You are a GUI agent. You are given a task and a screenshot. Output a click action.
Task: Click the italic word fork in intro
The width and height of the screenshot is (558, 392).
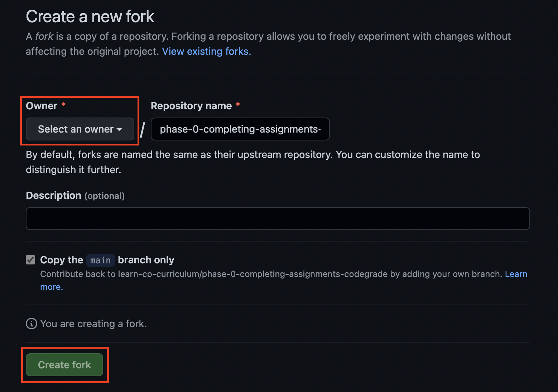click(44, 36)
